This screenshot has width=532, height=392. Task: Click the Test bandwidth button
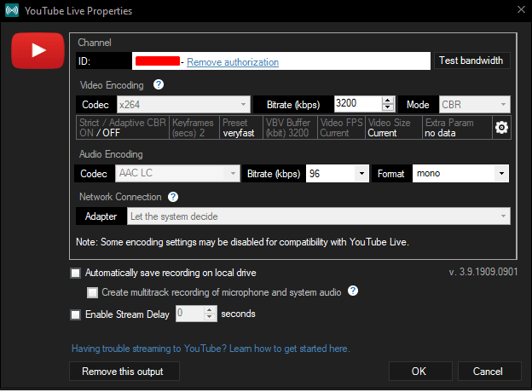click(471, 61)
